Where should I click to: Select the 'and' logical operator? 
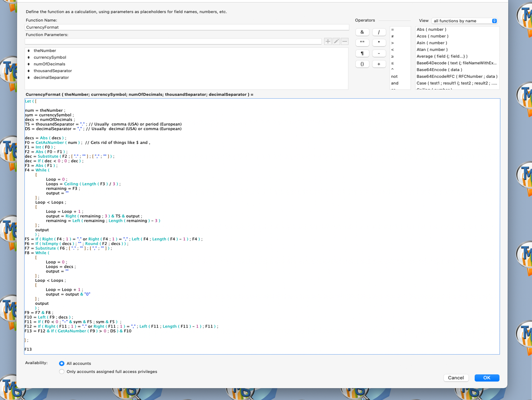point(400,83)
